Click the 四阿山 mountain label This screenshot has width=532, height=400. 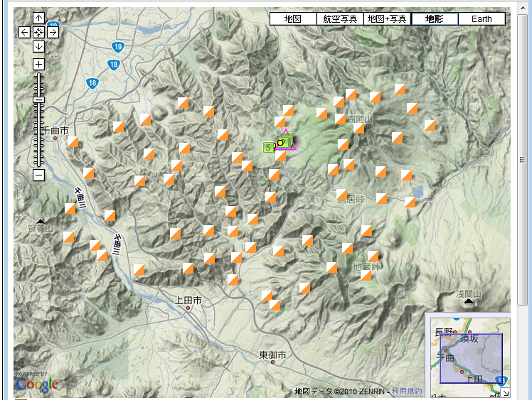click(x=360, y=119)
